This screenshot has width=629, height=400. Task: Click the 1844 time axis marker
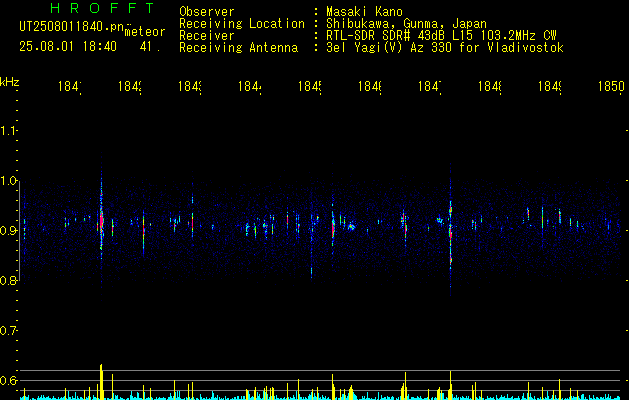tap(250, 87)
